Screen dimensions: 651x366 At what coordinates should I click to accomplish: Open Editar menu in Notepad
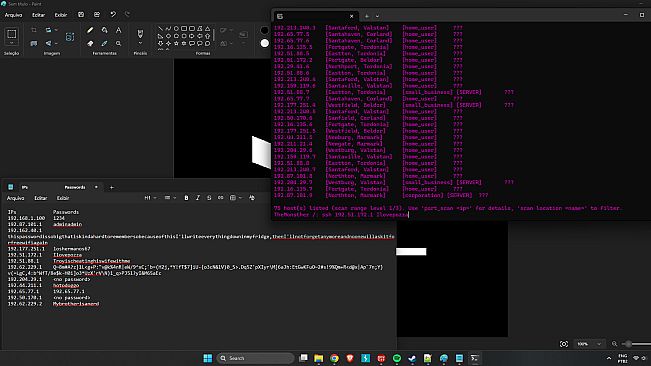click(x=40, y=198)
